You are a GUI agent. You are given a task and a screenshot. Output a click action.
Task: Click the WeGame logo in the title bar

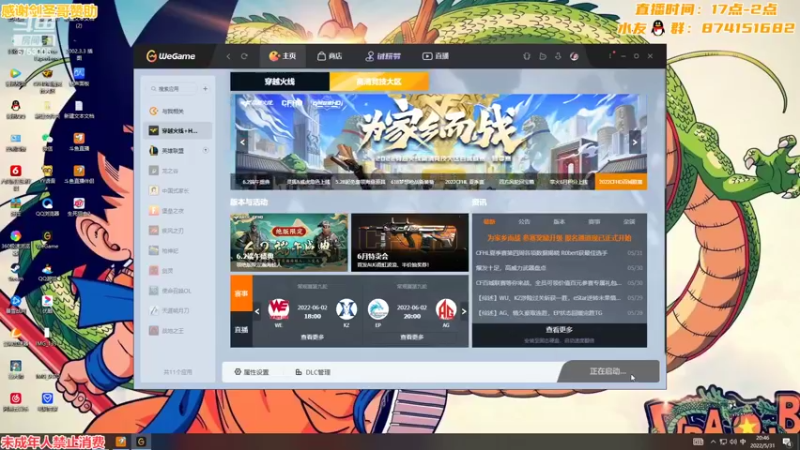[171, 56]
